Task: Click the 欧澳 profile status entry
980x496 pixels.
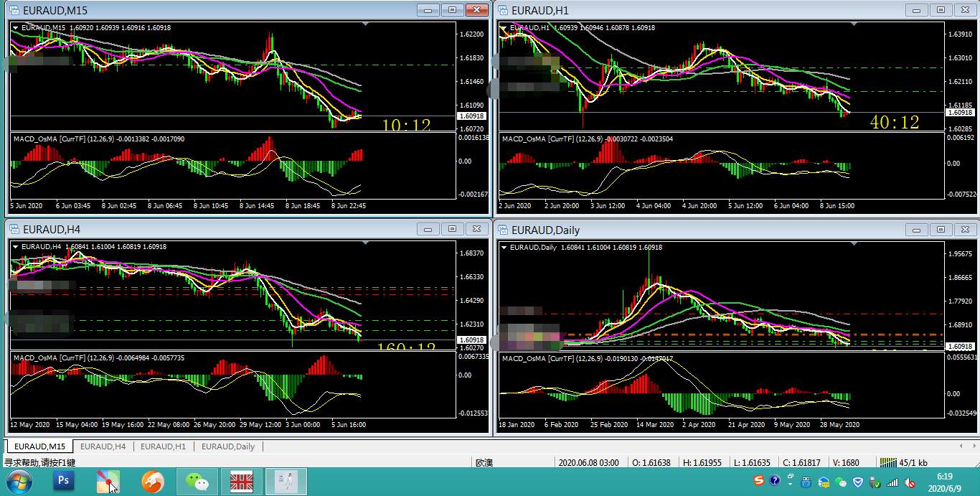Action: click(484, 462)
